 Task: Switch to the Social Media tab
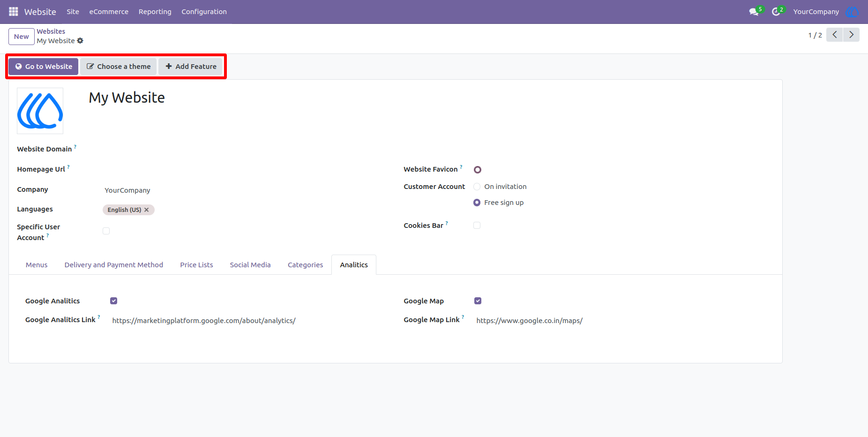click(x=250, y=265)
